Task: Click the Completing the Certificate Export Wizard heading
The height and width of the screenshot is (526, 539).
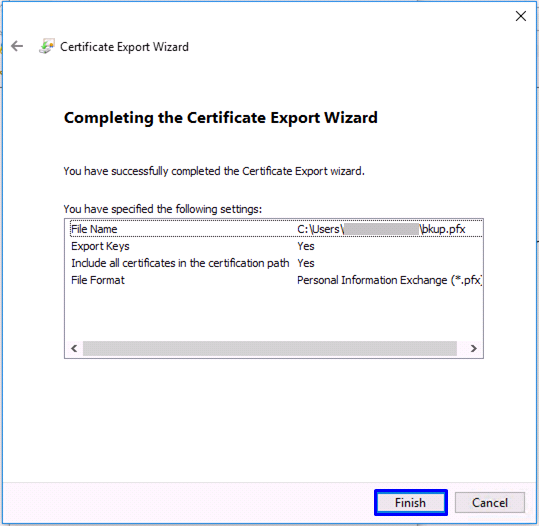Action: tap(221, 118)
